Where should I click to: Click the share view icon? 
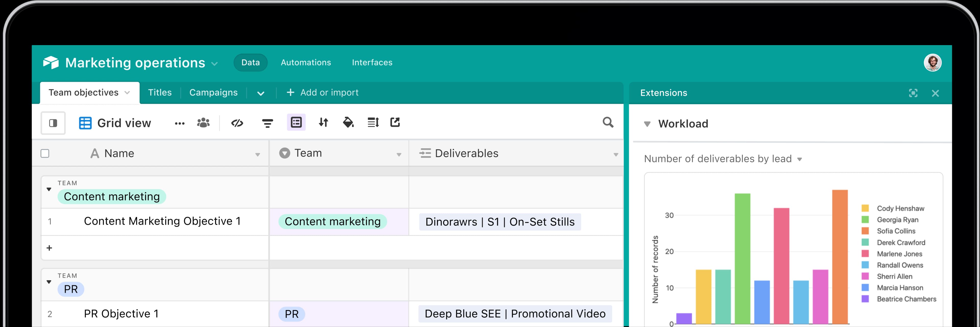click(395, 122)
